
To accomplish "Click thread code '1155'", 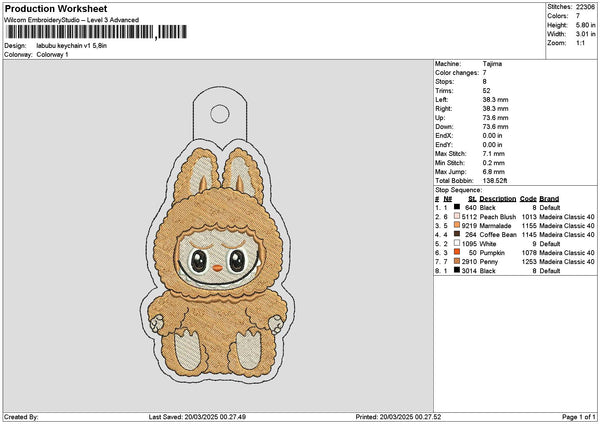I will [529, 226].
